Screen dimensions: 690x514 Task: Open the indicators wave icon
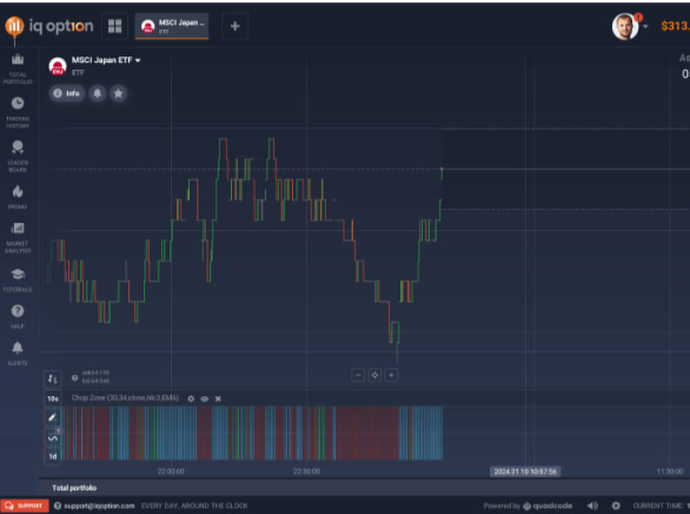tap(53, 438)
